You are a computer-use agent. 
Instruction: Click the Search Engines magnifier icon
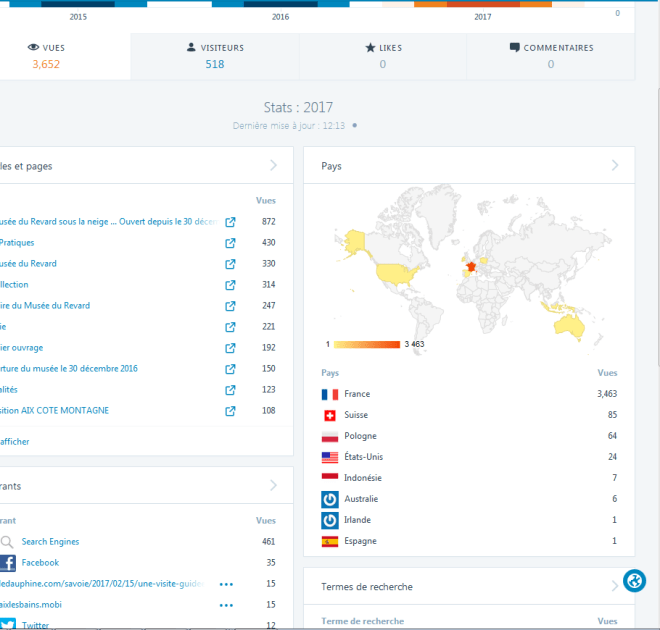click(x=7, y=542)
